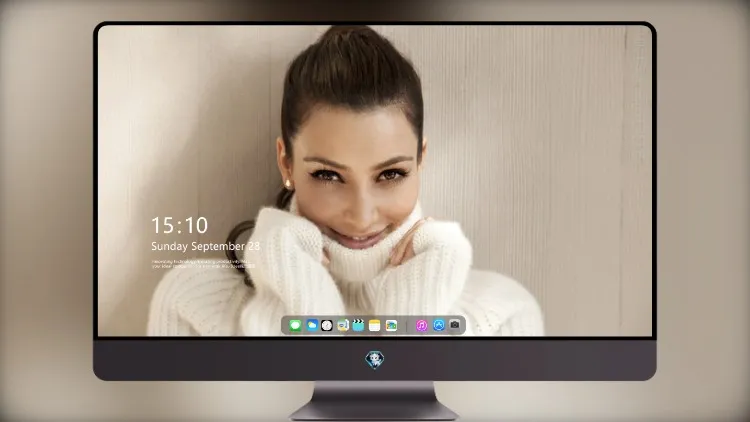The image size is (750, 422).
Task: Open the app icon right of Notes
Action: [391, 325]
